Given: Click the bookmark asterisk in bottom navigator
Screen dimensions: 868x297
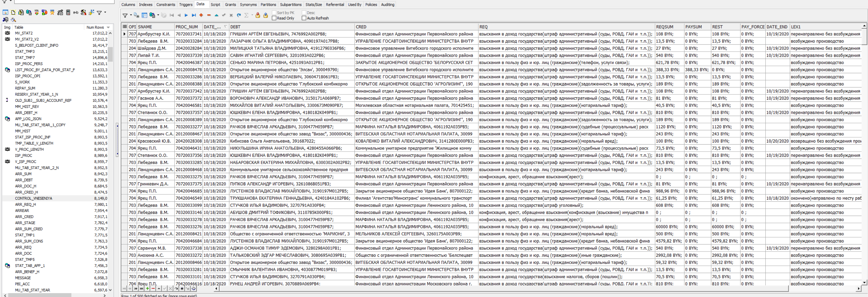Looking at the screenshot, I should [x=182, y=289].
